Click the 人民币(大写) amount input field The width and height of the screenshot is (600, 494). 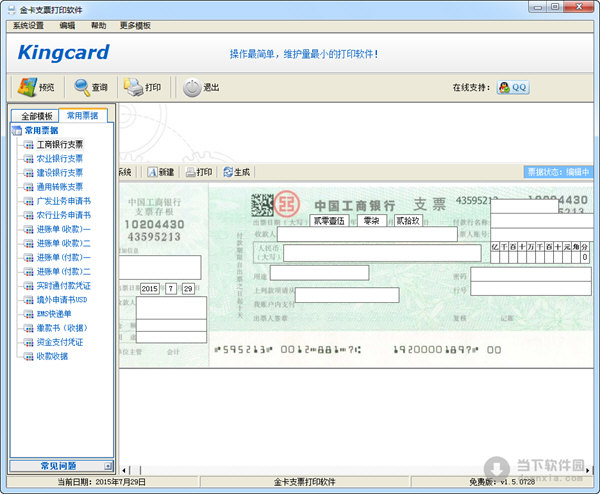pos(382,253)
